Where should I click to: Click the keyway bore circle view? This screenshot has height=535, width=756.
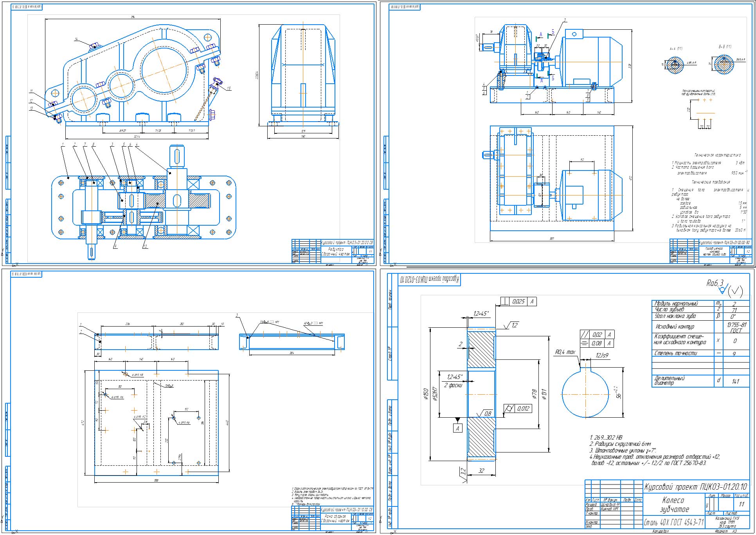(x=585, y=392)
